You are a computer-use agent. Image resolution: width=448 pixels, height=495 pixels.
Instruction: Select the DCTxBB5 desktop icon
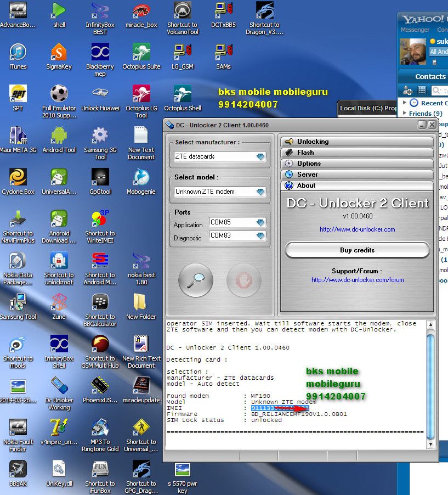(x=223, y=14)
